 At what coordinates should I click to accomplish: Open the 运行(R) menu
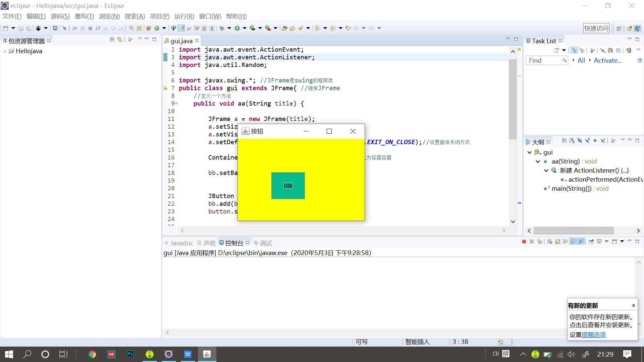184,16
